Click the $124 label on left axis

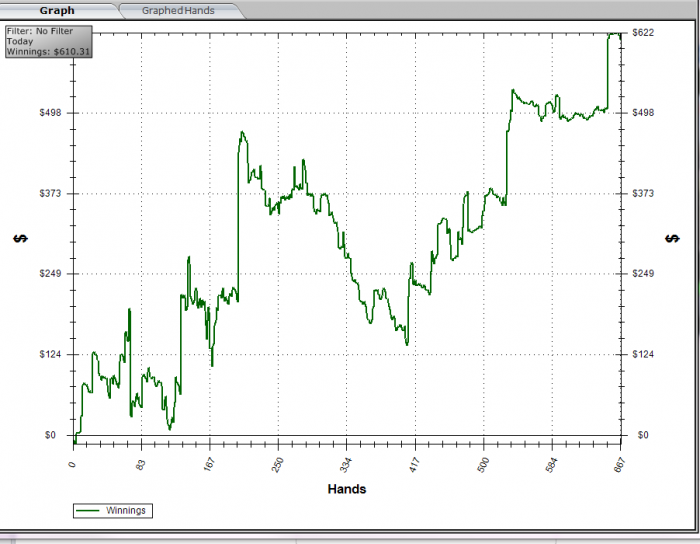(50, 354)
